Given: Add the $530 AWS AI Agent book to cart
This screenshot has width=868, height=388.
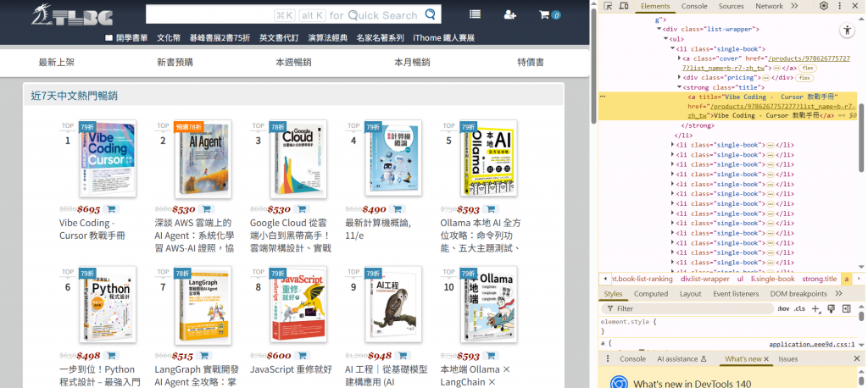Looking at the screenshot, I should (206, 209).
